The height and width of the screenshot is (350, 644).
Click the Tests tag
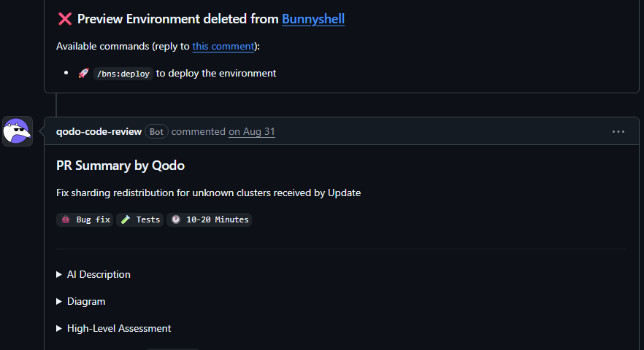[139, 219]
